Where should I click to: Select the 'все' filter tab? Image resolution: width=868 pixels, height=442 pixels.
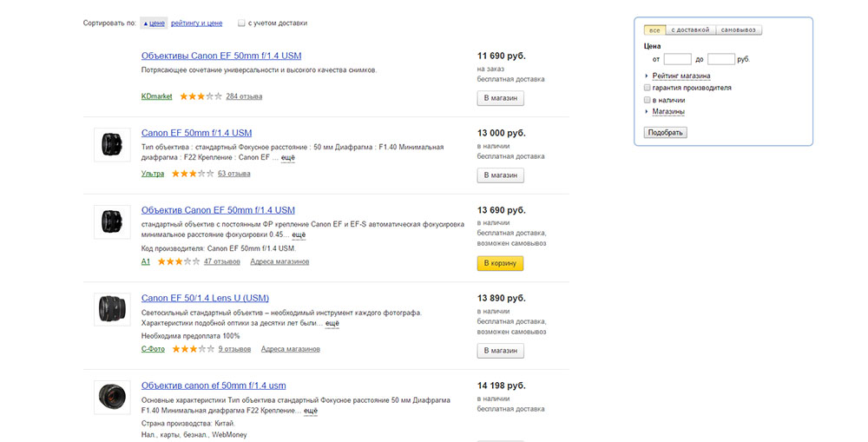tap(654, 30)
